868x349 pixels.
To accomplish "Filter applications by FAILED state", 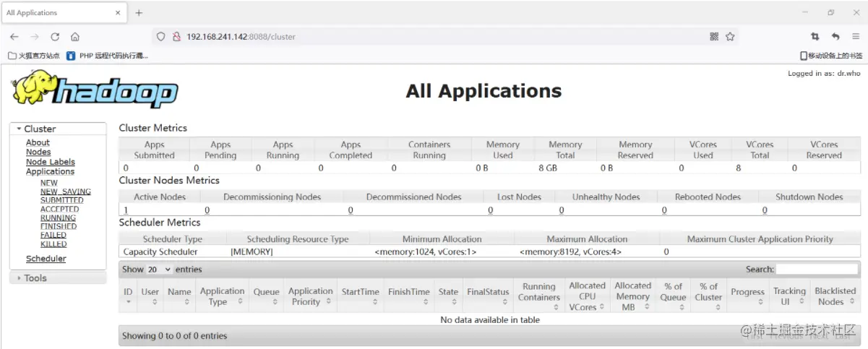I will 53,235.
